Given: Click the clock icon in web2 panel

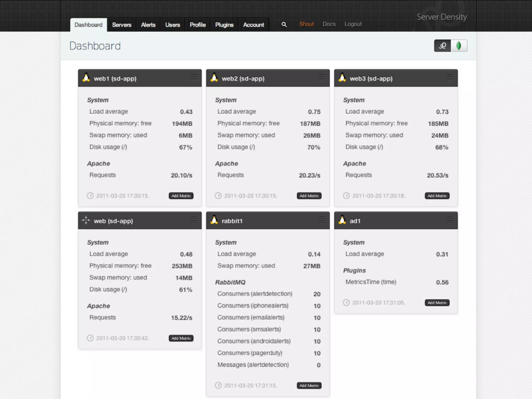Looking at the screenshot, I should tap(218, 196).
